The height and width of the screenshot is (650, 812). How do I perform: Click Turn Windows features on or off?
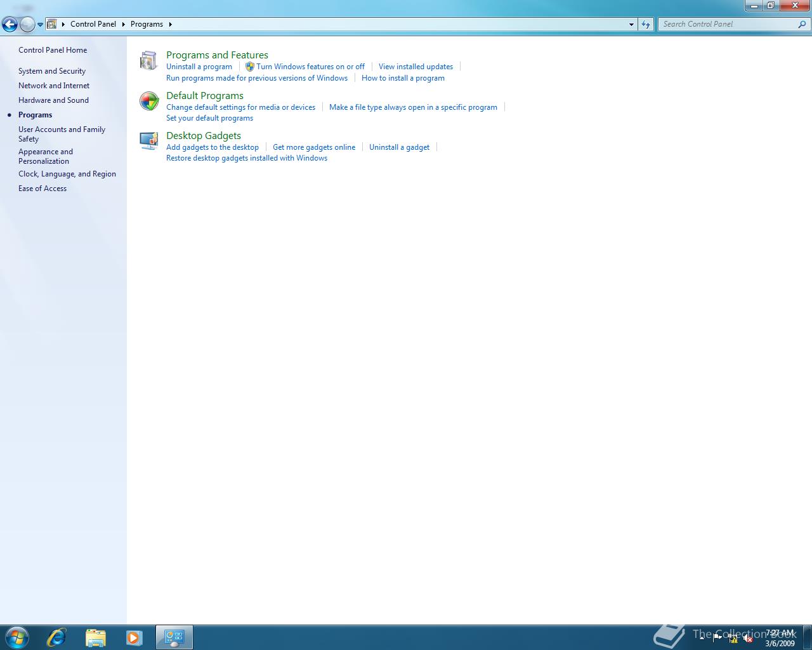(x=310, y=66)
